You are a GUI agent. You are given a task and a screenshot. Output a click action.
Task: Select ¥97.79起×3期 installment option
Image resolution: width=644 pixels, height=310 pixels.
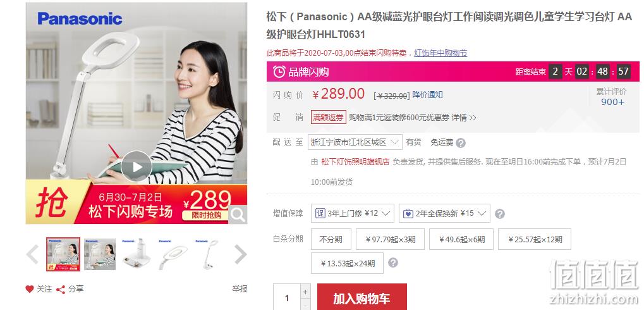pos(390,239)
